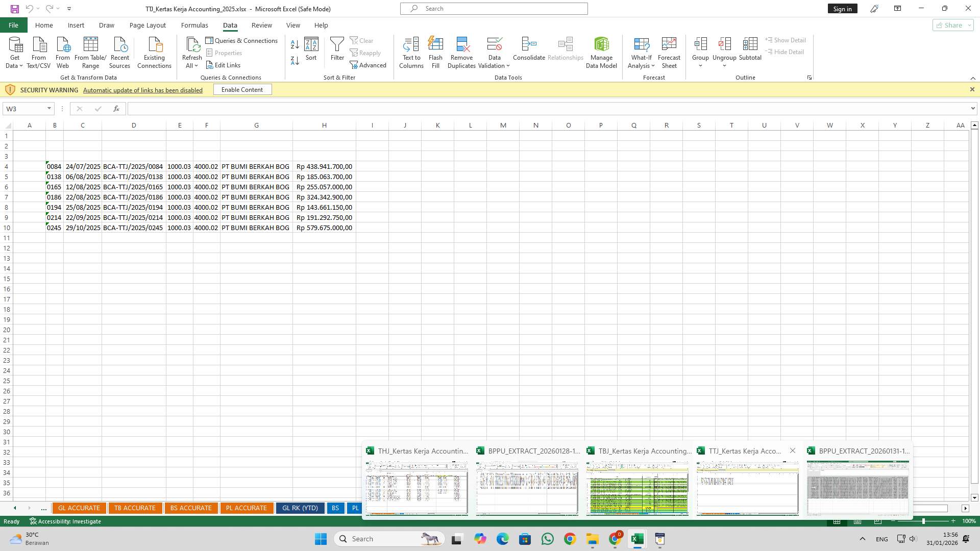Switch to the Formulas ribbon tab
The image size is (980, 551).
click(x=194, y=25)
